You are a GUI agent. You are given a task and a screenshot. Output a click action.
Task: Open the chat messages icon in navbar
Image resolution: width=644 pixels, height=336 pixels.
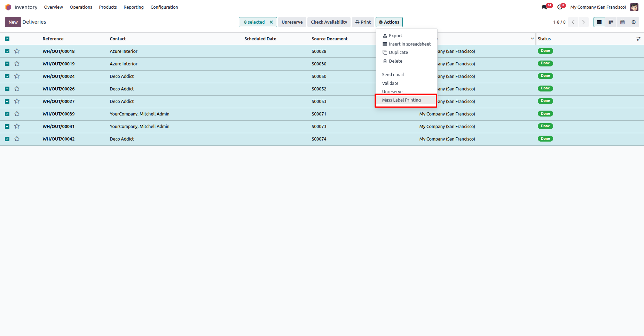(x=545, y=7)
